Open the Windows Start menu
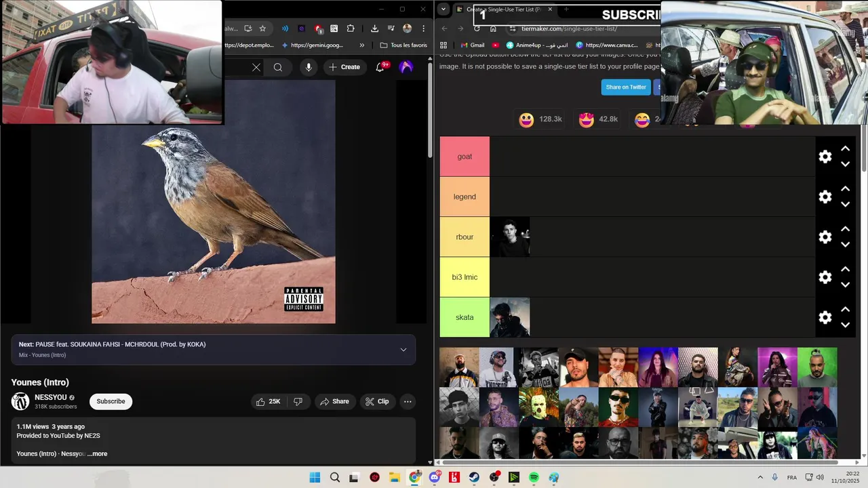Screen dimensions: 868x488 [315, 477]
